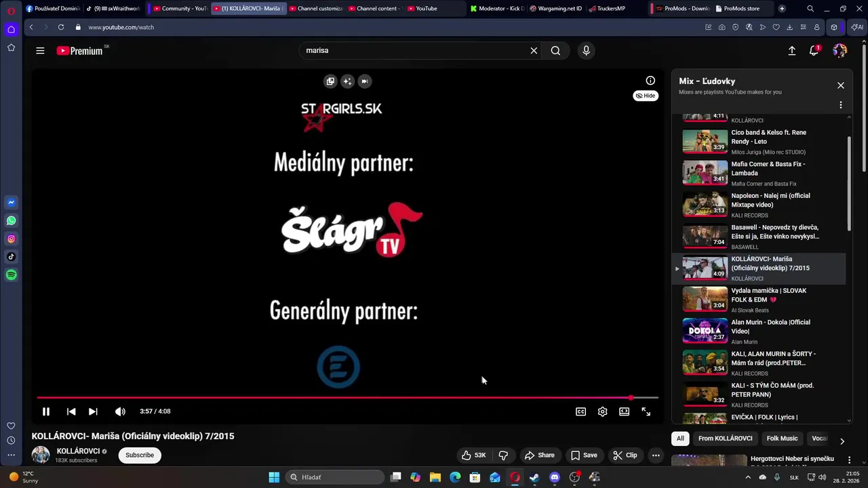Screen dimensions: 868x488
Task: Close the Mix - Ľudovky playlist panel
Action: click(840, 85)
